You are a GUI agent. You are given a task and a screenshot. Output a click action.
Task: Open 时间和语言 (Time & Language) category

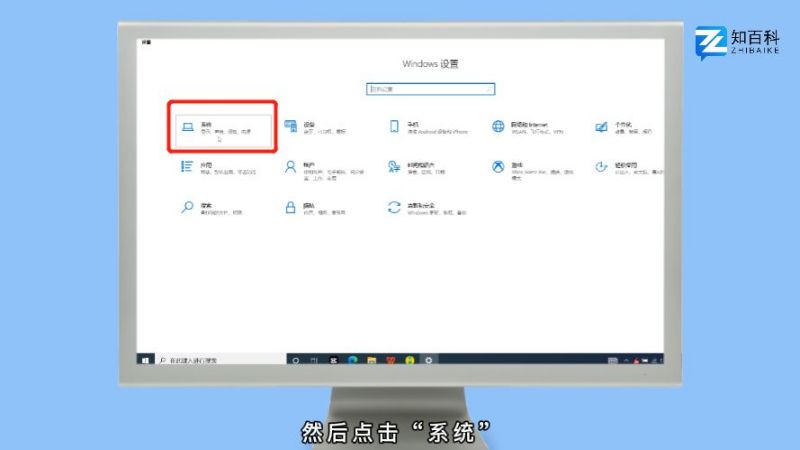417,168
